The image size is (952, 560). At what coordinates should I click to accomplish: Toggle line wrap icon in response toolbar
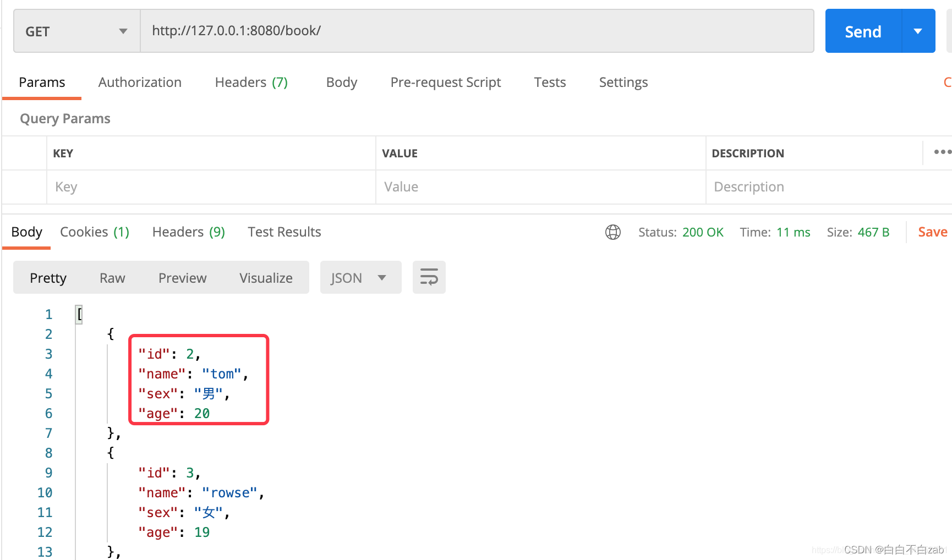point(429,277)
